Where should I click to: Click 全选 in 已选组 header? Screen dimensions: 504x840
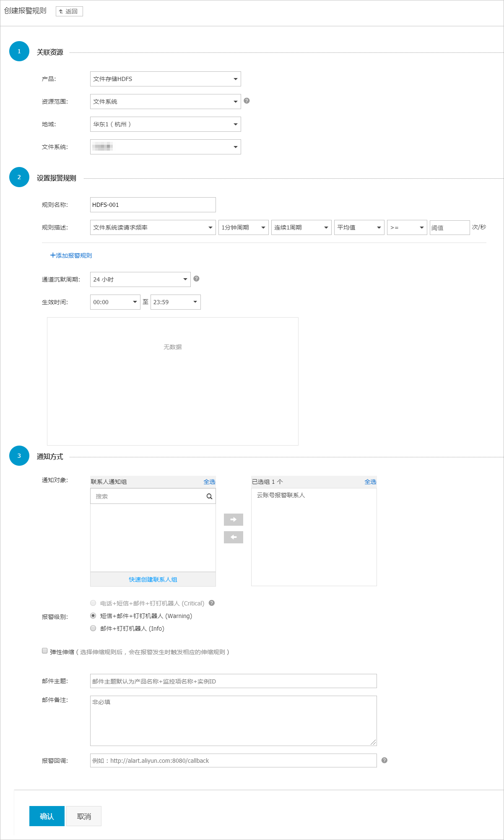(x=370, y=482)
